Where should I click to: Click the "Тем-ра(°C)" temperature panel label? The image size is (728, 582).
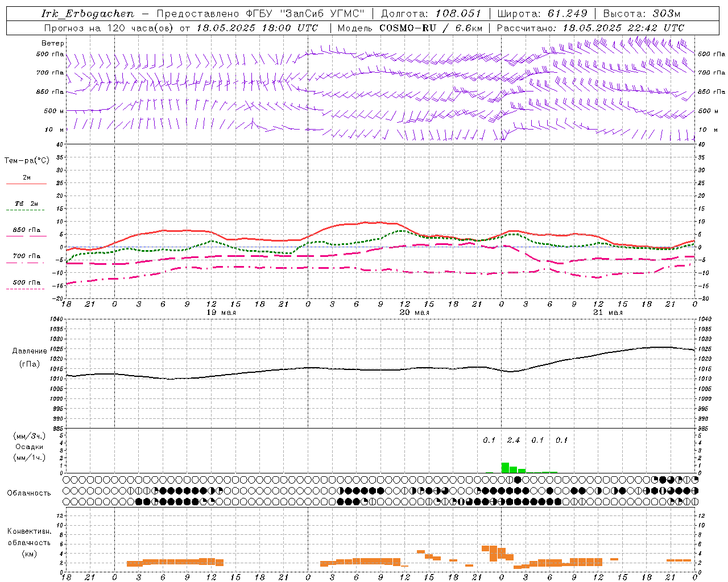point(27,160)
